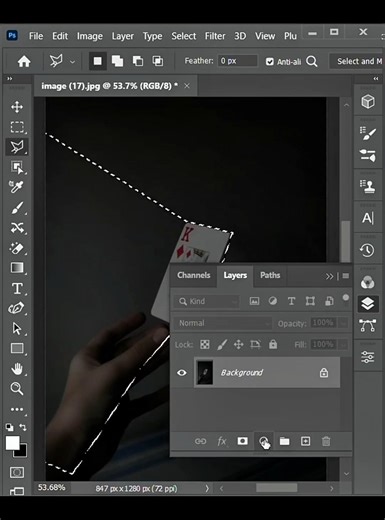Click the Home button in options bar
The image size is (385, 520).
24,61
